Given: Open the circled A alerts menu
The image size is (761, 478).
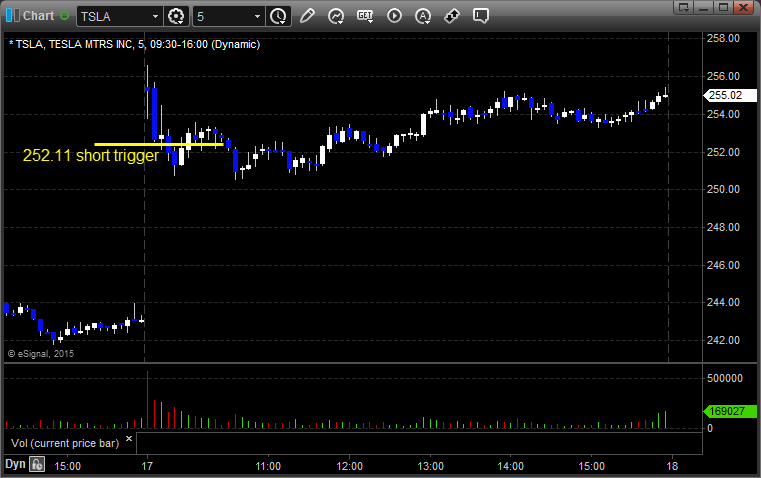Looking at the screenshot, I should (423, 16).
